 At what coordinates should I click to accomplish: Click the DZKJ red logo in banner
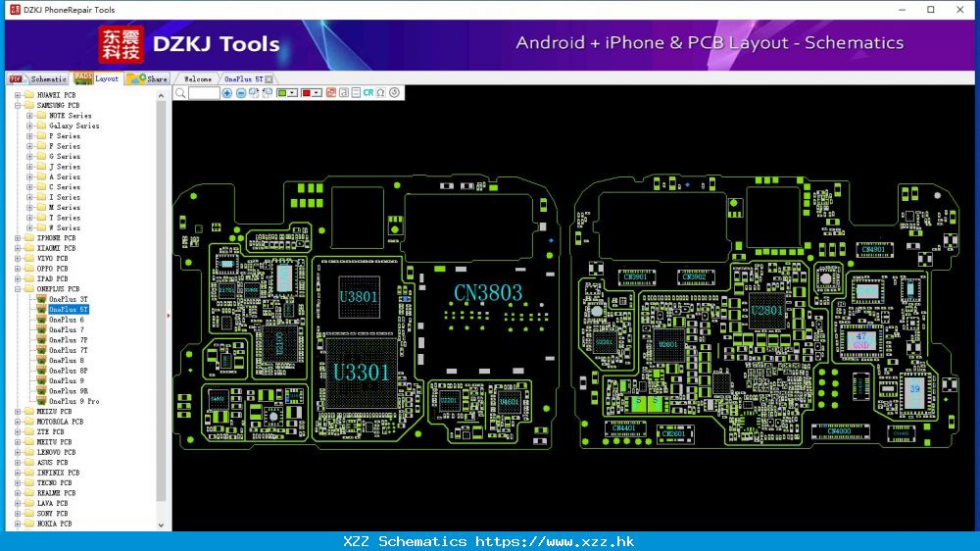(x=121, y=44)
